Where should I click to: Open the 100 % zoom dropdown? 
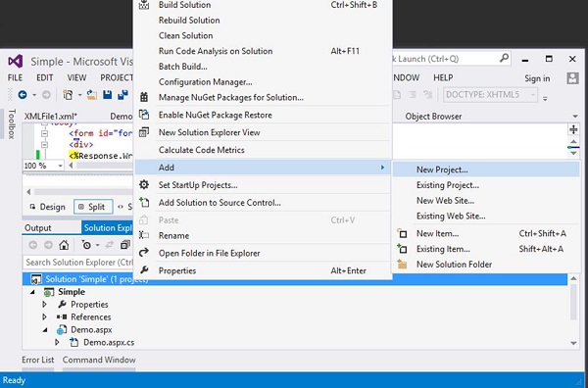pyautogui.click(x=60, y=166)
